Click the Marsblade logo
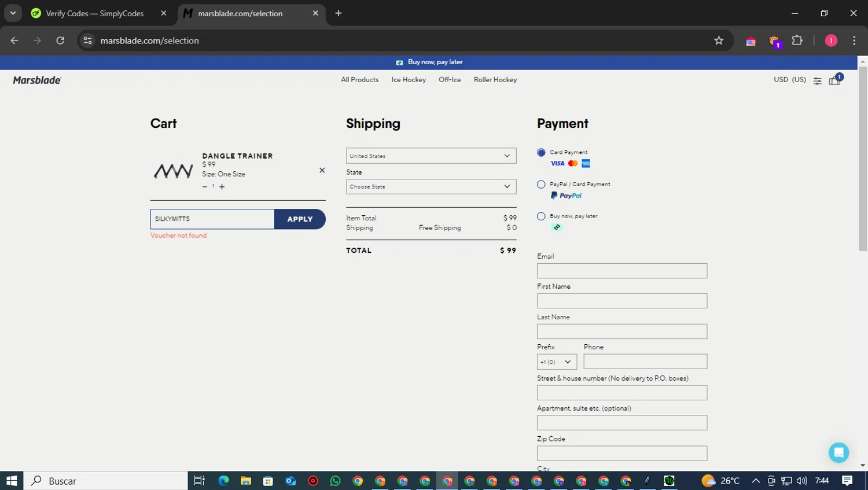The width and height of the screenshot is (868, 490). [37, 80]
